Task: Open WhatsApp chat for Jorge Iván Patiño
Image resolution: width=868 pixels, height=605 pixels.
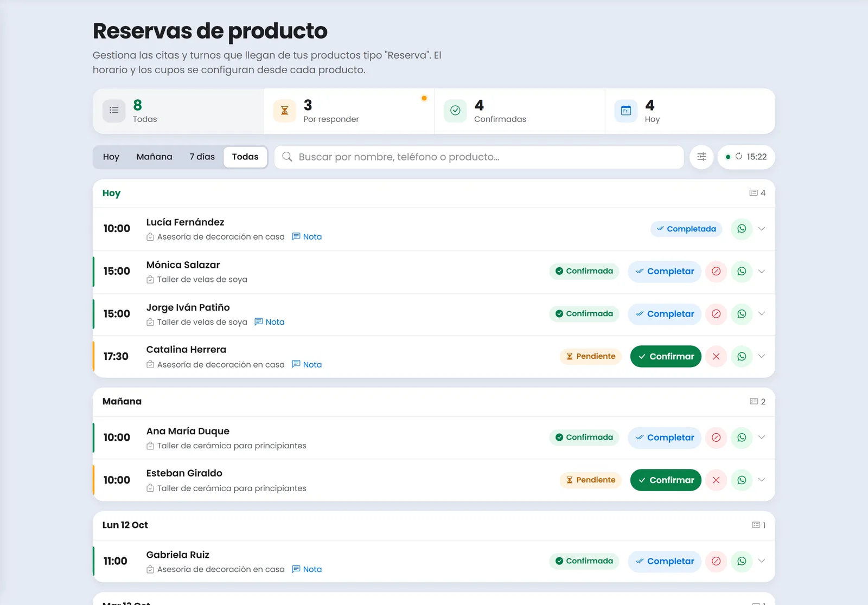Action: point(742,314)
